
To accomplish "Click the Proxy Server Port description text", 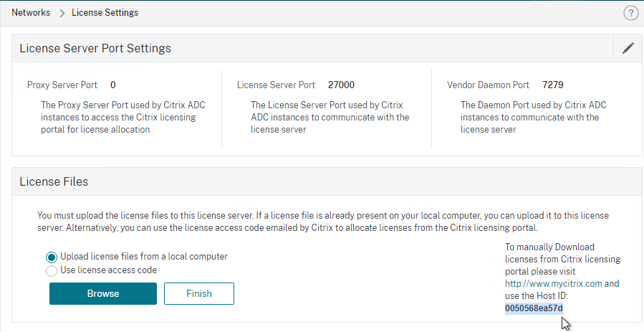I will pyautogui.click(x=123, y=117).
